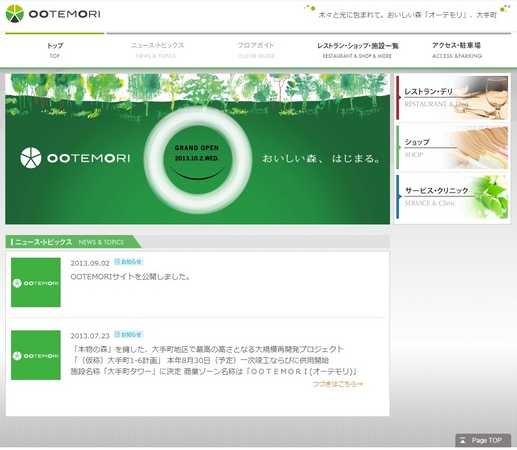Click the お知らせ tag next to 2013.09.02
This screenshot has width=517, height=450.
tap(129, 262)
